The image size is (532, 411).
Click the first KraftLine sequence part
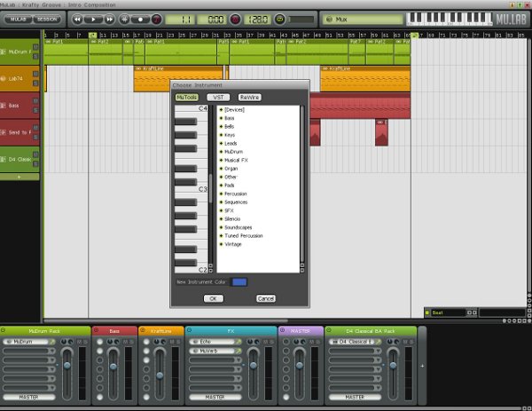coord(178,79)
